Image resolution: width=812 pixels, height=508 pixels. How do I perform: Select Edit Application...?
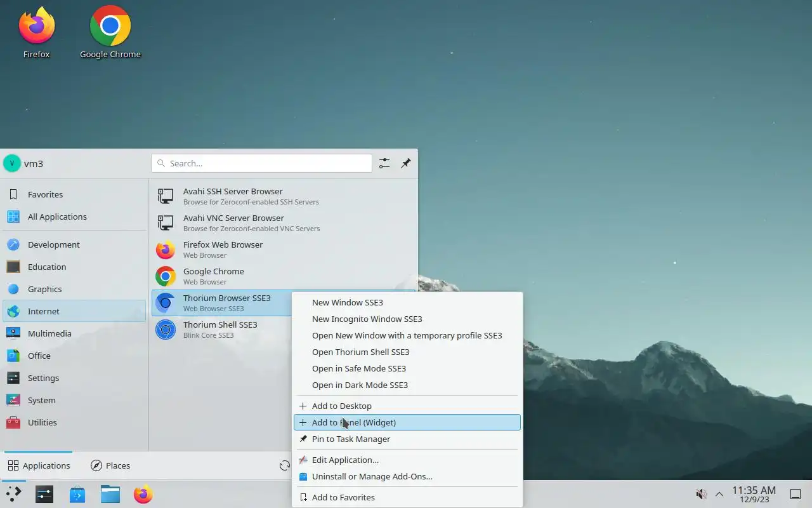click(x=407, y=460)
